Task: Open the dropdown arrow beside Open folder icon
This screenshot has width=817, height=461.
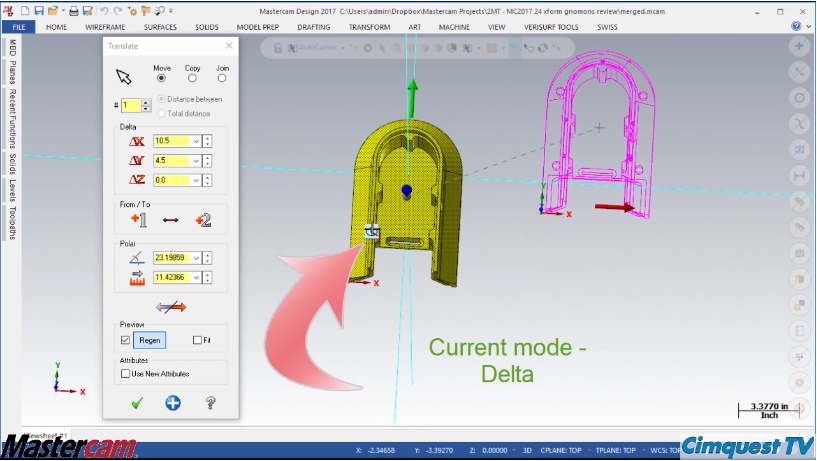Action: (63, 10)
